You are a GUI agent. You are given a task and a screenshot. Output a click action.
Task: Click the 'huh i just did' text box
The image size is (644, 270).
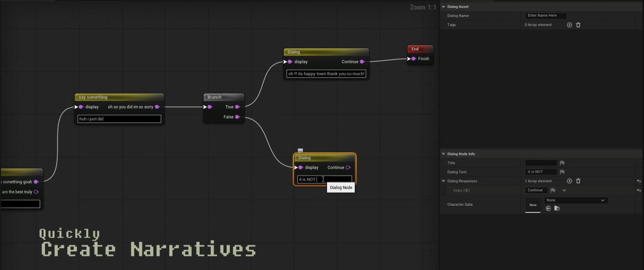119,119
